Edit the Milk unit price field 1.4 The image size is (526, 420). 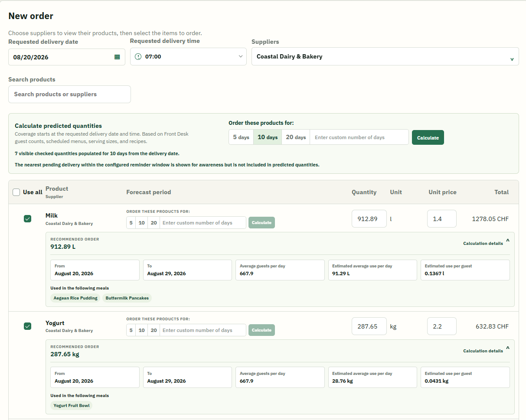click(x=442, y=219)
